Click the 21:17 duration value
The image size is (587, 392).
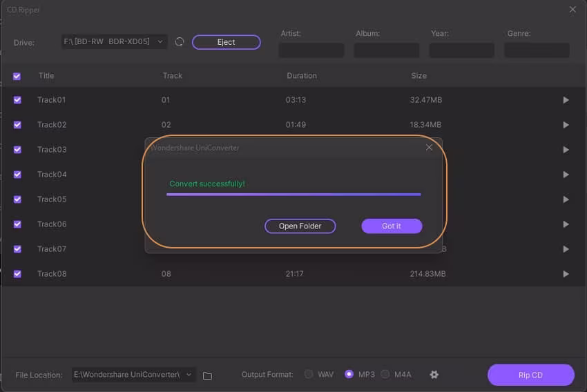tap(295, 274)
